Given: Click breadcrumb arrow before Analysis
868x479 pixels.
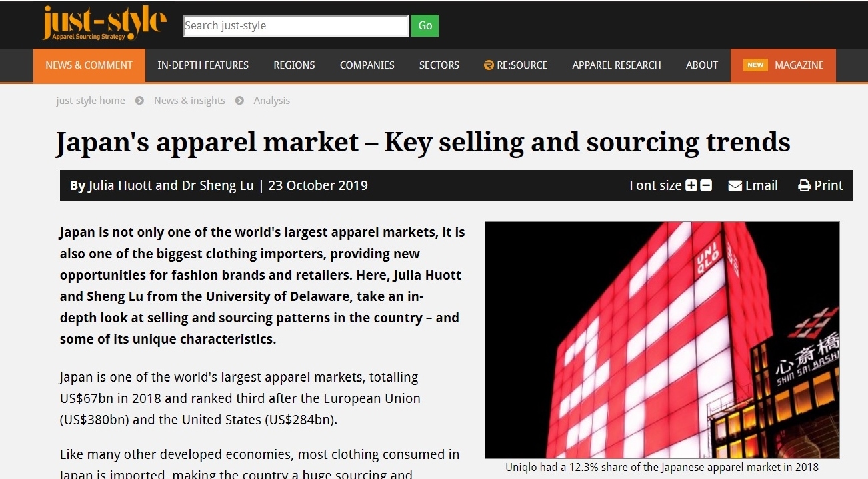Looking at the screenshot, I should [239, 101].
